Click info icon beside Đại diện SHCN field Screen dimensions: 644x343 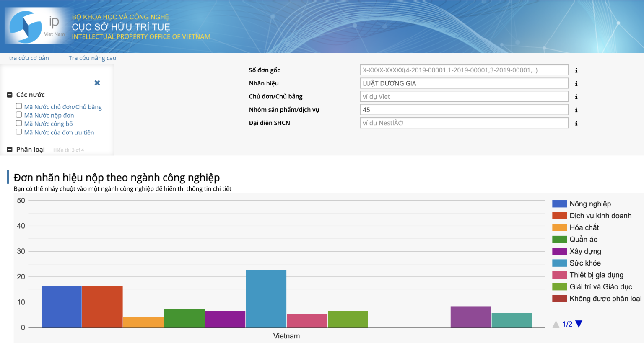click(x=576, y=123)
